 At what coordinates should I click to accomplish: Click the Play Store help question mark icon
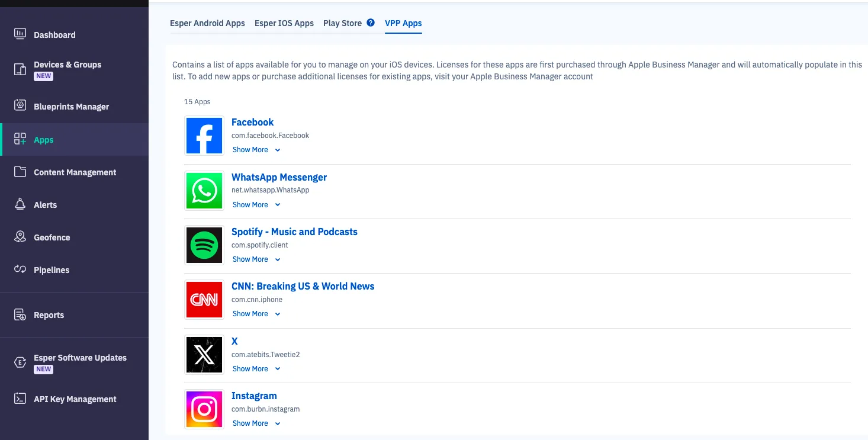click(370, 23)
